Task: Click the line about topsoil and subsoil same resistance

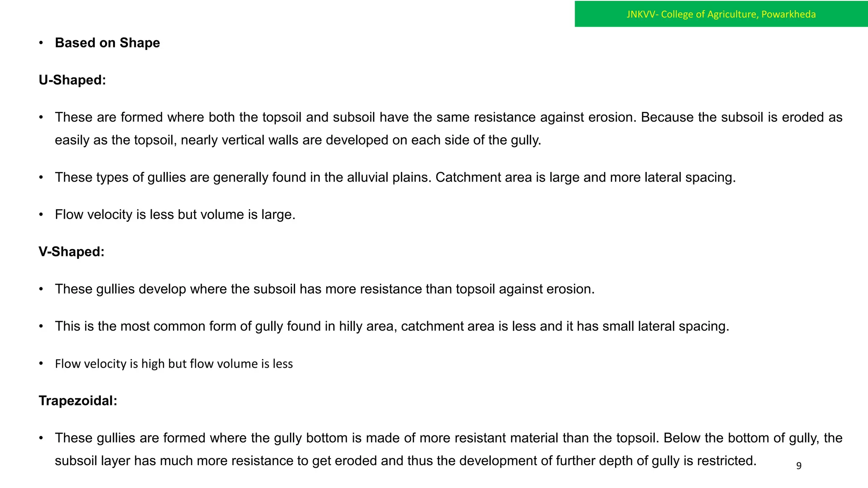Action: (448, 117)
